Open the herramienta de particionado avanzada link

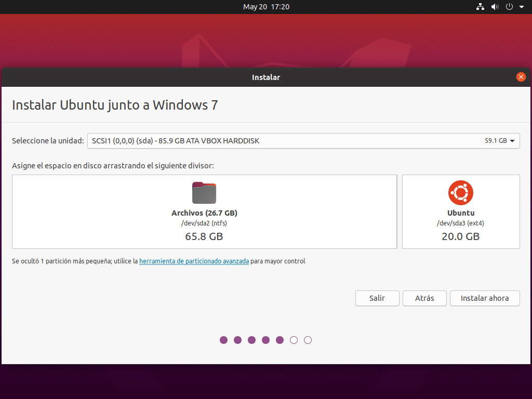tap(194, 261)
